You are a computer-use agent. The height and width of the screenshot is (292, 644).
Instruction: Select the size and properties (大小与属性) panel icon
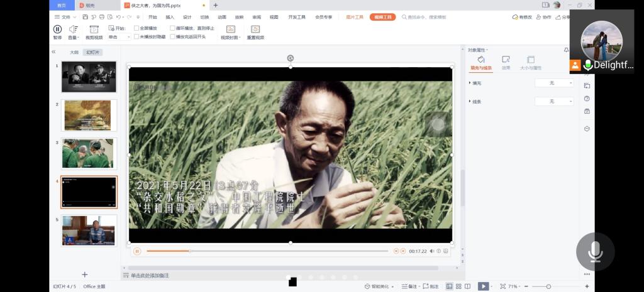(530, 60)
